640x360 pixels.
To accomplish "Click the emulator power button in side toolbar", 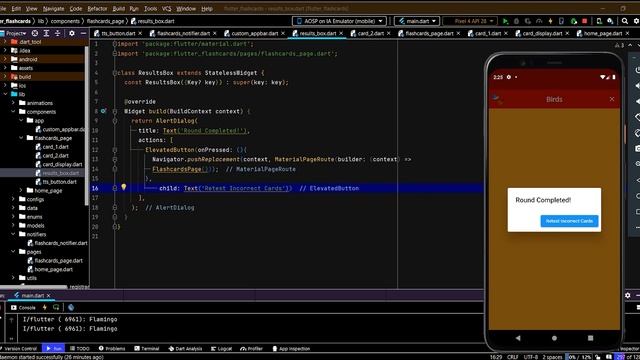I will pyautogui.click(x=637, y=70).
